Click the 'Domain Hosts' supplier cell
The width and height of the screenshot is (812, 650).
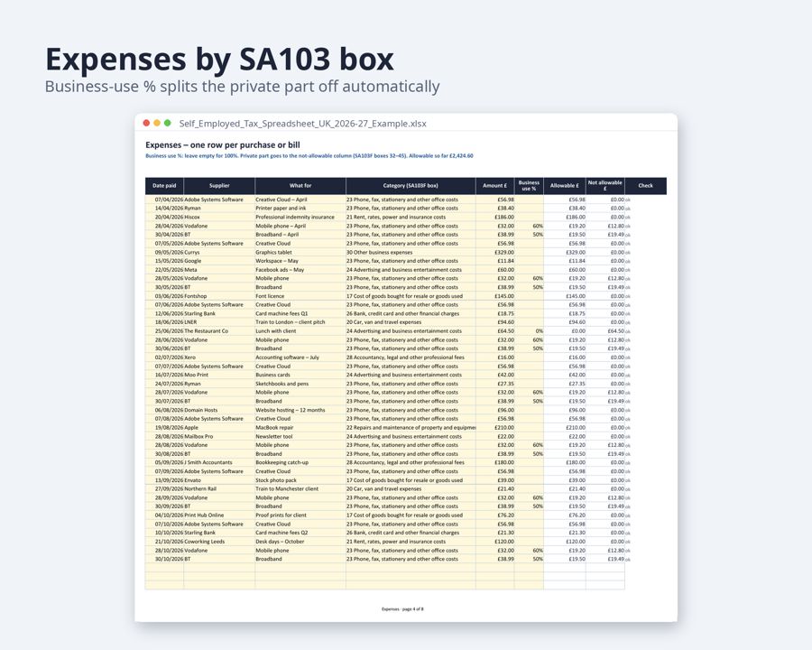(x=219, y=410)
